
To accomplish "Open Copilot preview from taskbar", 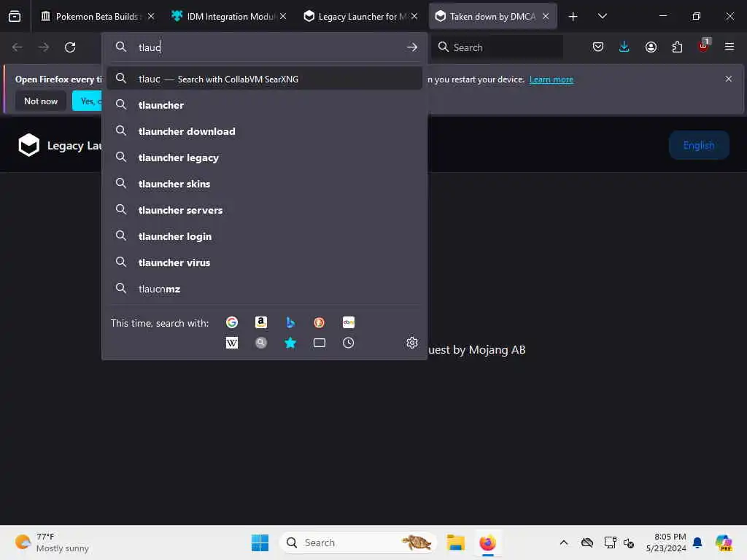I will [x=723, y=542].
